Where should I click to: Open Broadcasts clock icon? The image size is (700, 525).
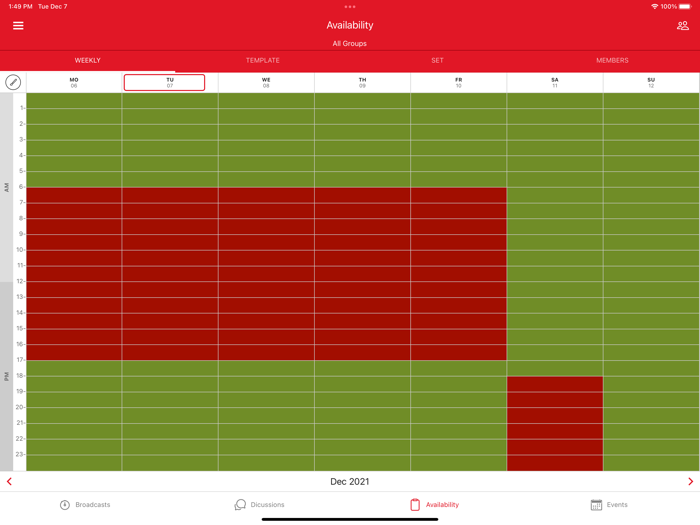coord(65,504)
